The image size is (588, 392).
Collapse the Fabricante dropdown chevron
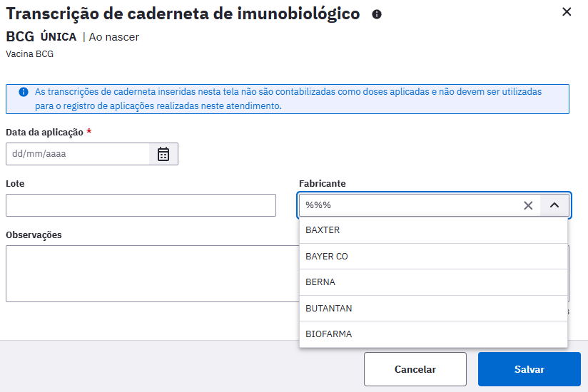pyautogui.click(x=555, y=205)
